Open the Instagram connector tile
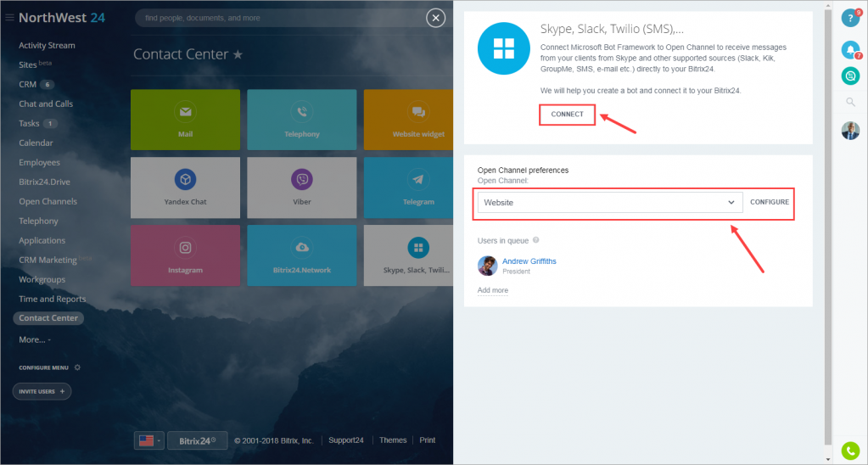868x465 pixels. [186, 255]
